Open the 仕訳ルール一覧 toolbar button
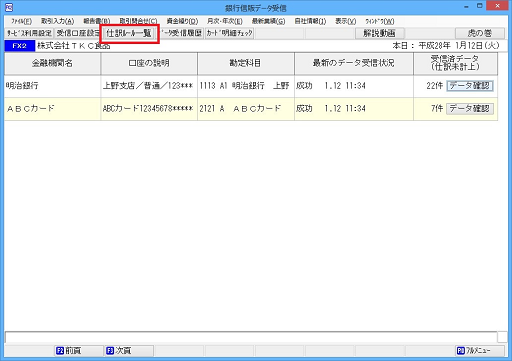512x361 pixels. [x=129, y=33]
